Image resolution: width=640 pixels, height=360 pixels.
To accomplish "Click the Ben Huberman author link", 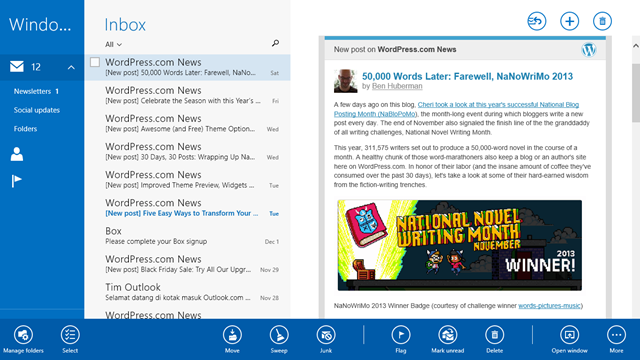I will click(397, 86).
